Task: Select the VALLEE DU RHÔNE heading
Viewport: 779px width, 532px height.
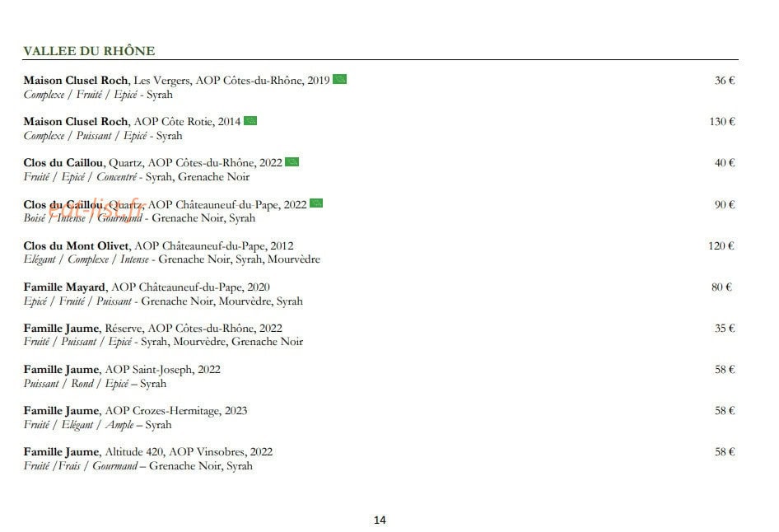Action: (90, 51)
